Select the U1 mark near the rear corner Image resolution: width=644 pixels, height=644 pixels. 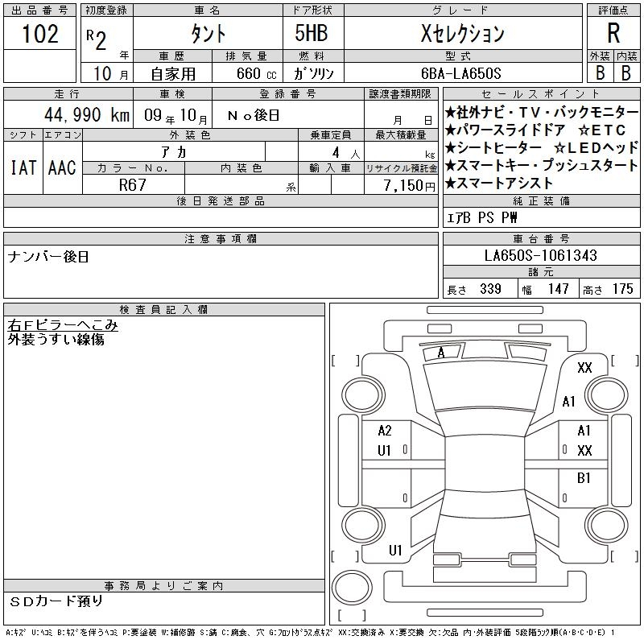pyautogui.click(x=395, y=551)
